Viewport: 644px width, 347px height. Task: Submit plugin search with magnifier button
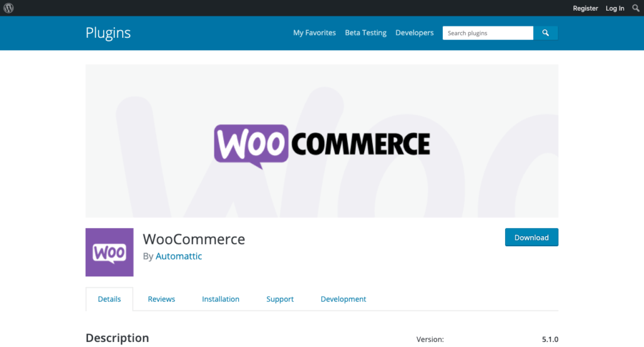[x=545, y=33]
